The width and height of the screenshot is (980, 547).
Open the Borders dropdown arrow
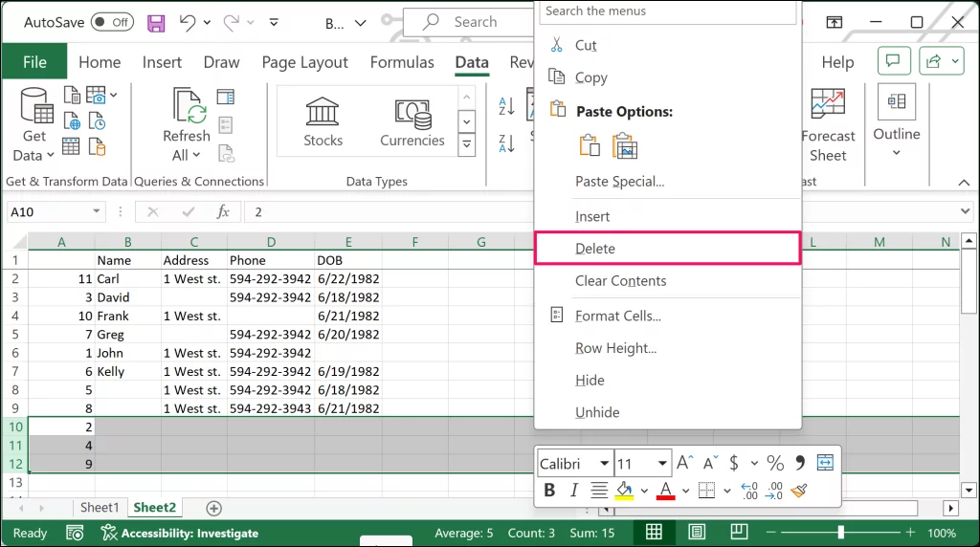click(x=727, y=491)
